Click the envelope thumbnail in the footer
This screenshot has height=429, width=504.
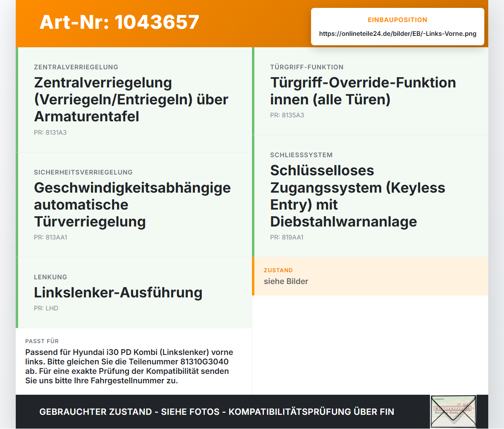[453, 412]
